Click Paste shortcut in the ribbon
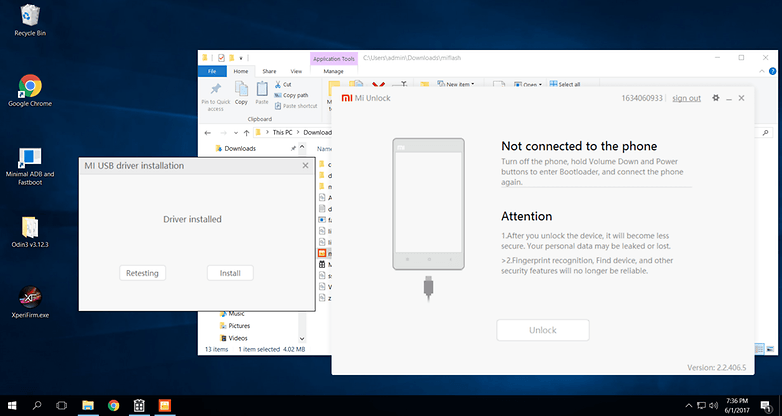Viewport: 782px width, 416px height. tap(296, 106)
